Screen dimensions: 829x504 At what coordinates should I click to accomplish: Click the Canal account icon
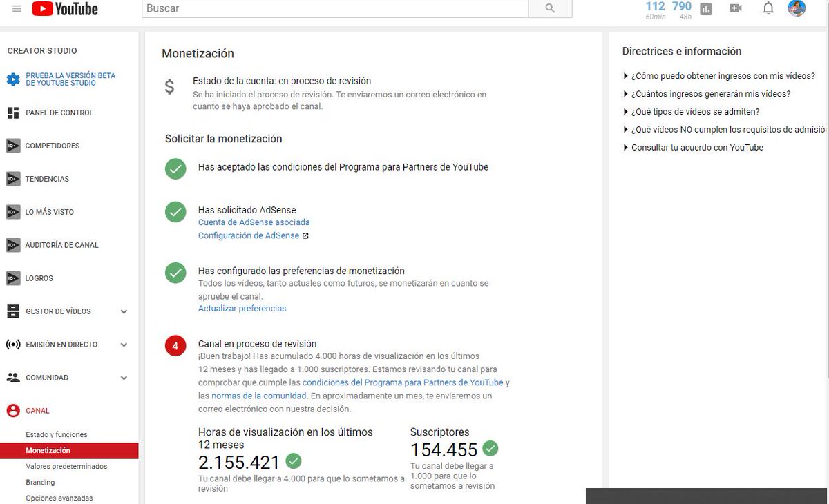coord(13,411)
